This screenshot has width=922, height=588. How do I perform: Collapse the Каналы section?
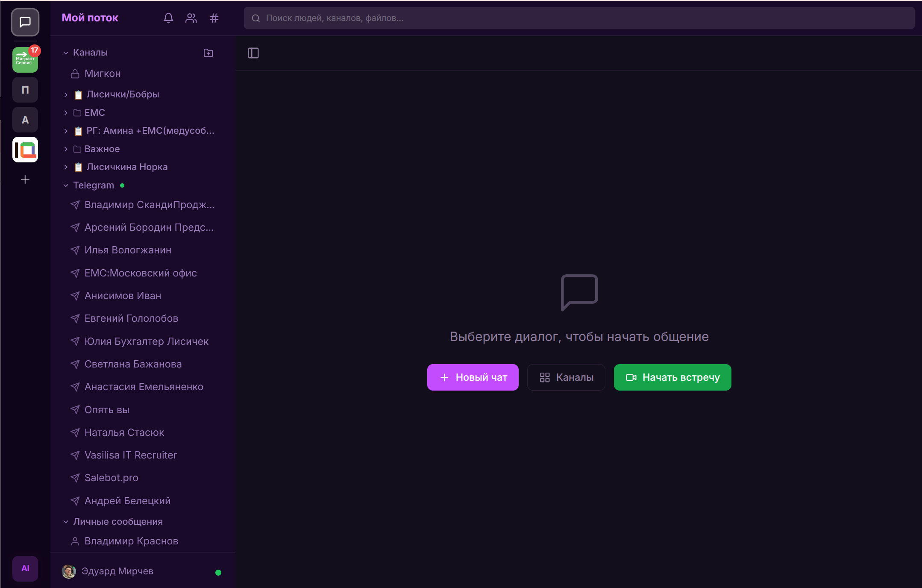click(x=66, y=53)
